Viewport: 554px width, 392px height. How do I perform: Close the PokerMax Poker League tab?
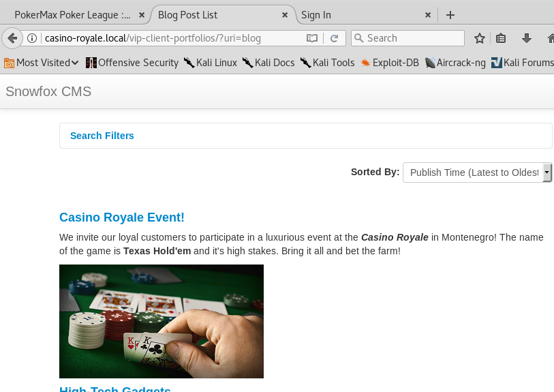tap(142, 15)
